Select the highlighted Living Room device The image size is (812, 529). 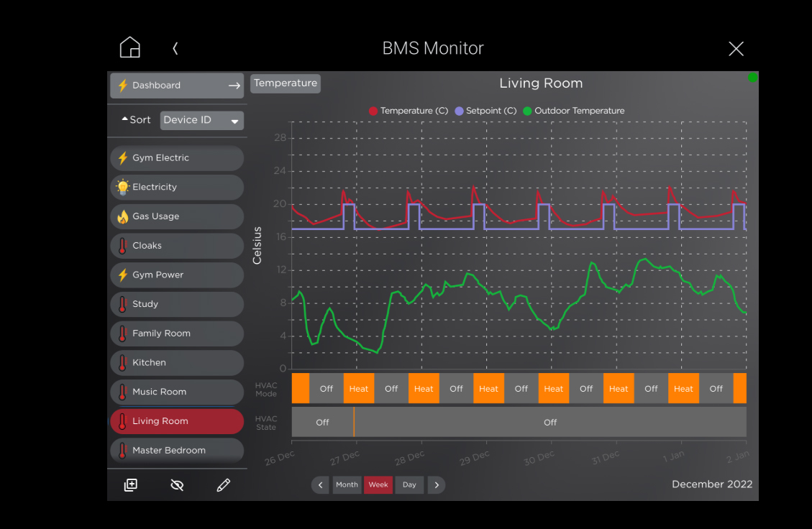[177, 421]
